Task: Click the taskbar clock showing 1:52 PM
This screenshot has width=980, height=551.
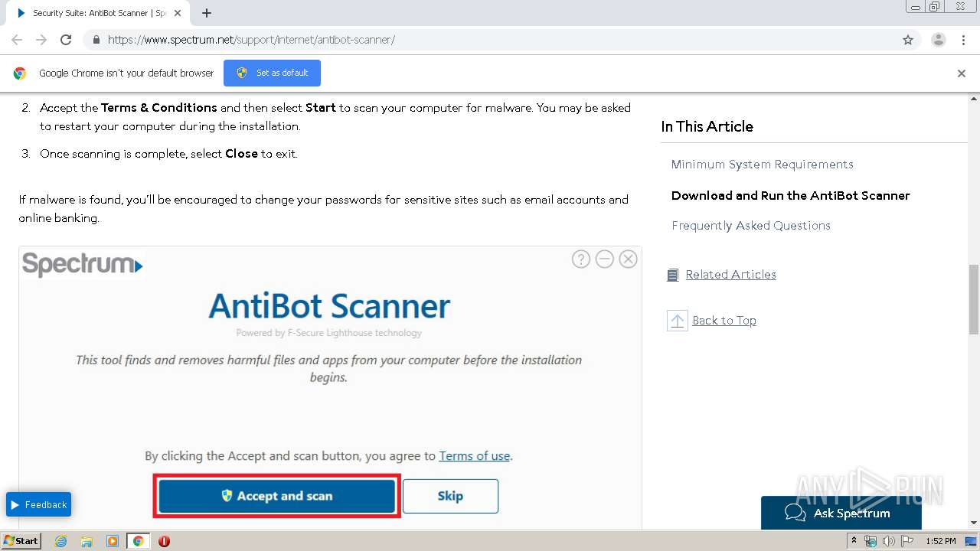Action: (x=940, y=541)
